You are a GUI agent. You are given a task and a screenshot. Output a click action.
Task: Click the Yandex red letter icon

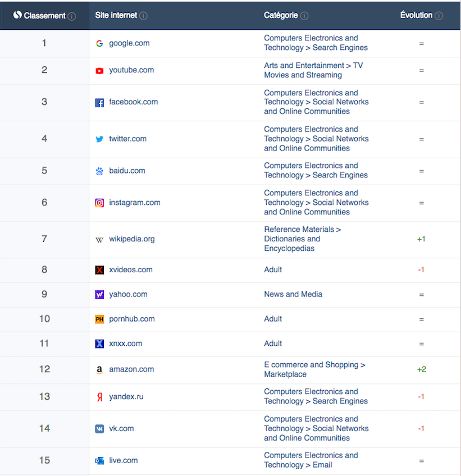99,397
